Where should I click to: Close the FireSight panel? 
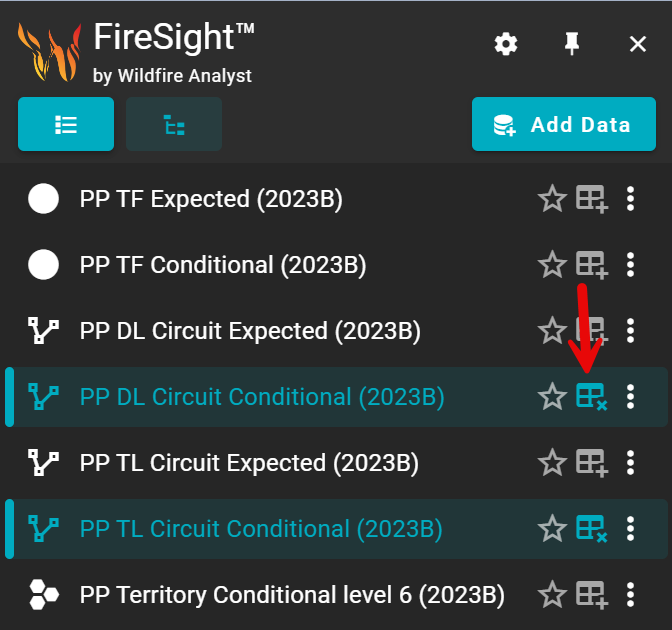click(x=638, y=44)
